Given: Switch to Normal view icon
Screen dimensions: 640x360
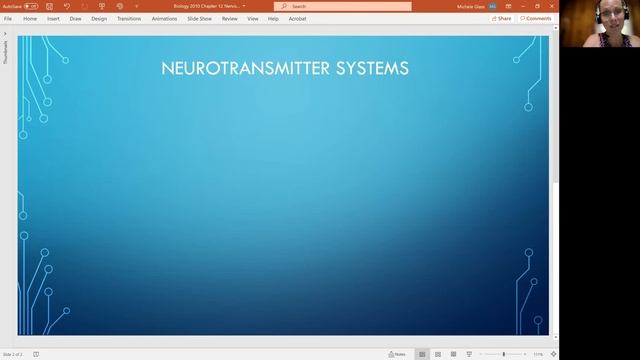Looking at the screenshot, I should point(422,354).
